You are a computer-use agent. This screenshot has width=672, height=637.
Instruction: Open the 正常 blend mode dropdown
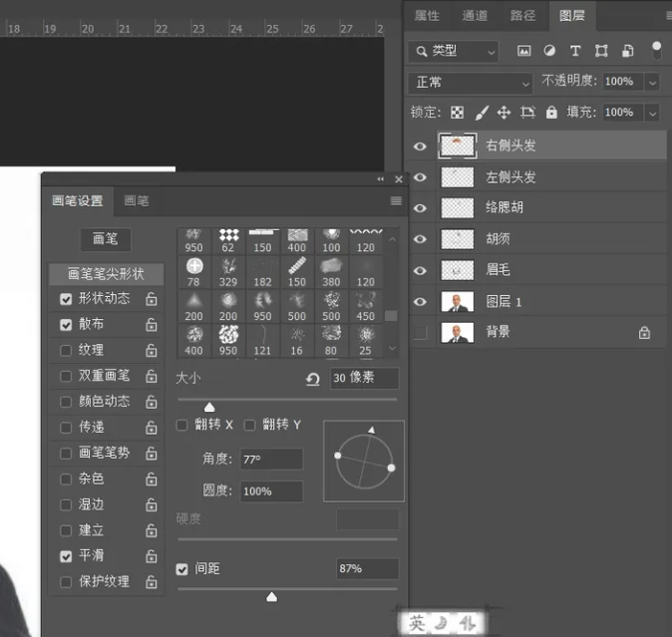click(470, 82)
